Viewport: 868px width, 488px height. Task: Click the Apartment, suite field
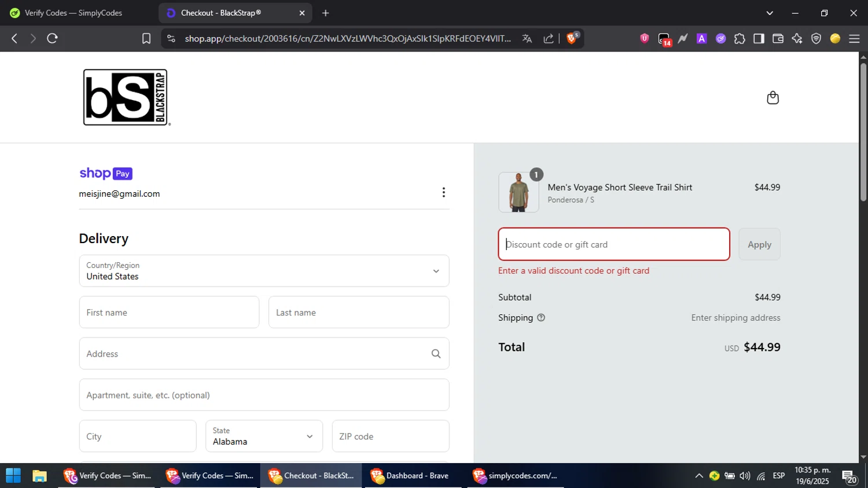[264, 395]
